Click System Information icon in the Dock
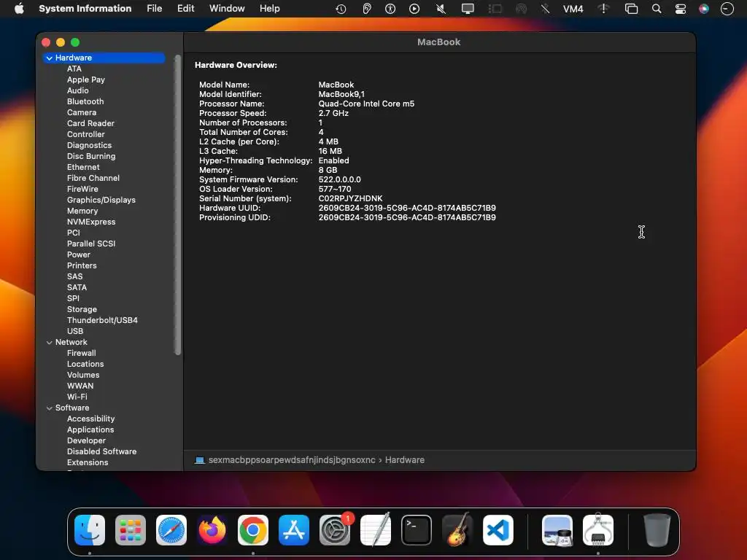This screenshot has height=560, width=747. 598,530
